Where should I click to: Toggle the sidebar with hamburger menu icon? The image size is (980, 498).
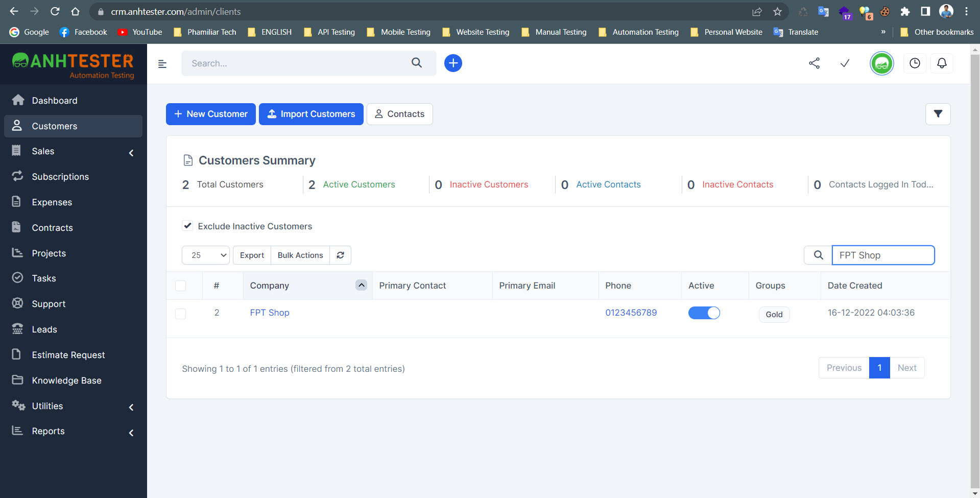pyautogui.click(x=162, y=64)
